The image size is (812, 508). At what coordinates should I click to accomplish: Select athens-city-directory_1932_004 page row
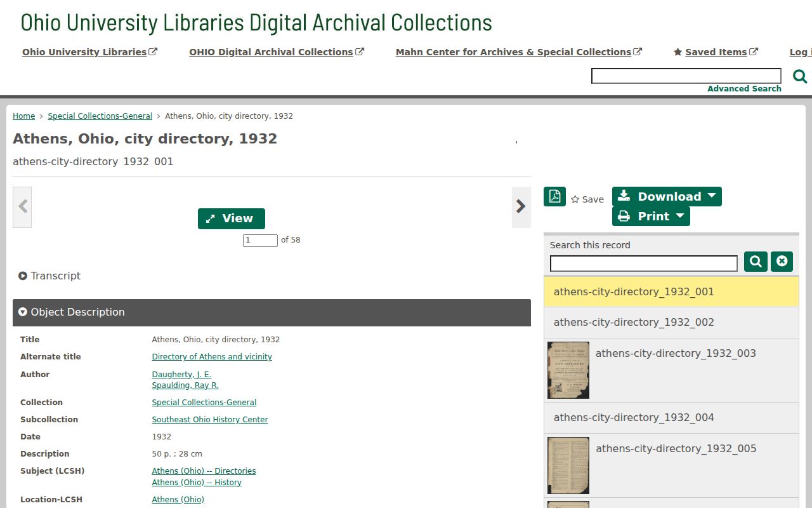coord(671,418)
